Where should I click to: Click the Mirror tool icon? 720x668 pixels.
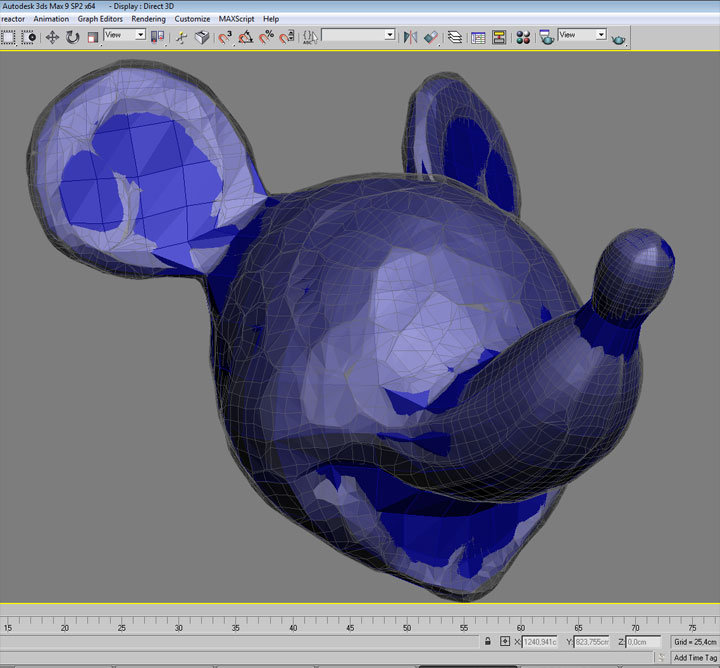pos(410,37)
